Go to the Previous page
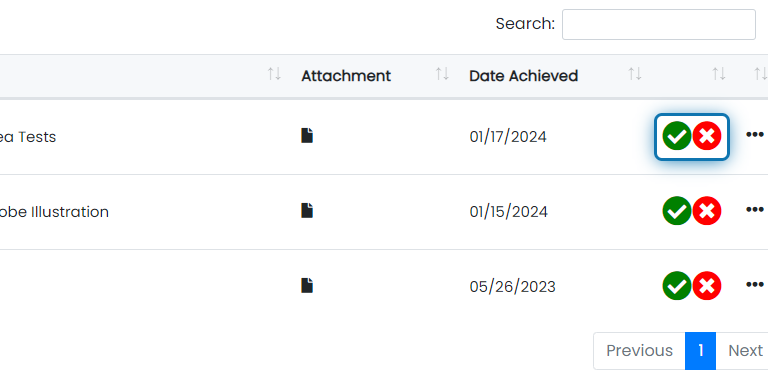 pos(639,351)
